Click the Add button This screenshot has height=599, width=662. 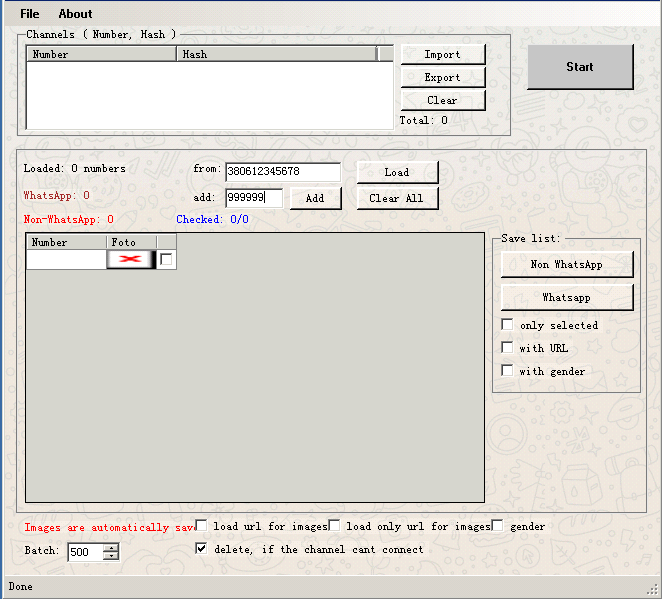click(315, 198)
